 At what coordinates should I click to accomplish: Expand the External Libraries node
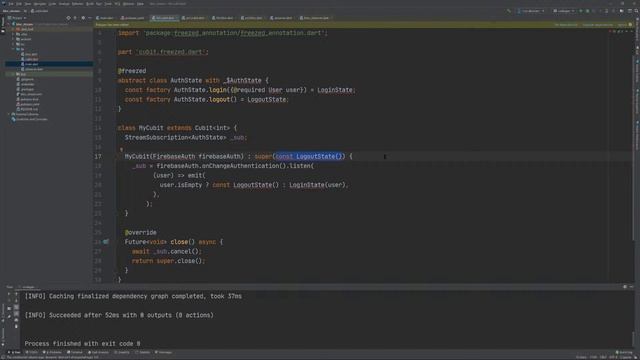(x=9, y=114)
